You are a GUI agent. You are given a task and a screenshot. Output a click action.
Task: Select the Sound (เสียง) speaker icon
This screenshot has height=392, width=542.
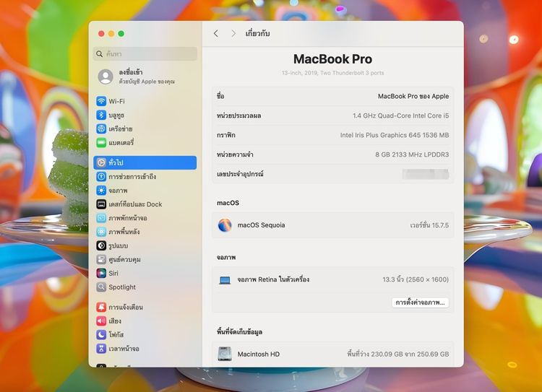pos(101,321)
